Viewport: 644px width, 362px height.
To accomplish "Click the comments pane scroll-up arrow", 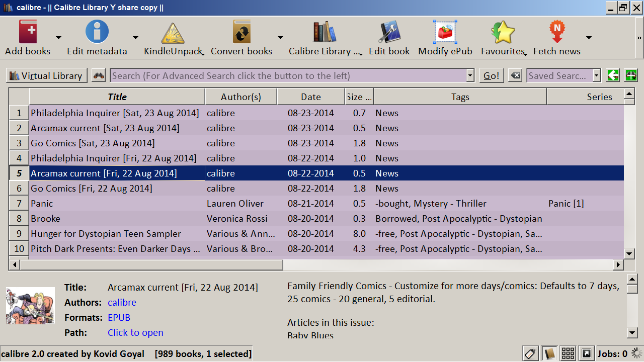I will pyautogui.click(x=632, y=279).
